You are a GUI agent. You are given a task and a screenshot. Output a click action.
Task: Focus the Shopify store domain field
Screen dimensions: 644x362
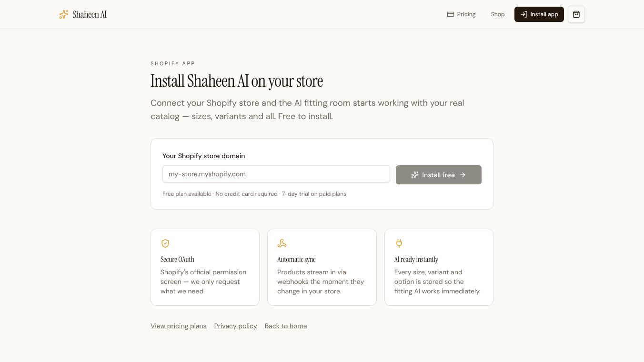(x=276, y=174)
